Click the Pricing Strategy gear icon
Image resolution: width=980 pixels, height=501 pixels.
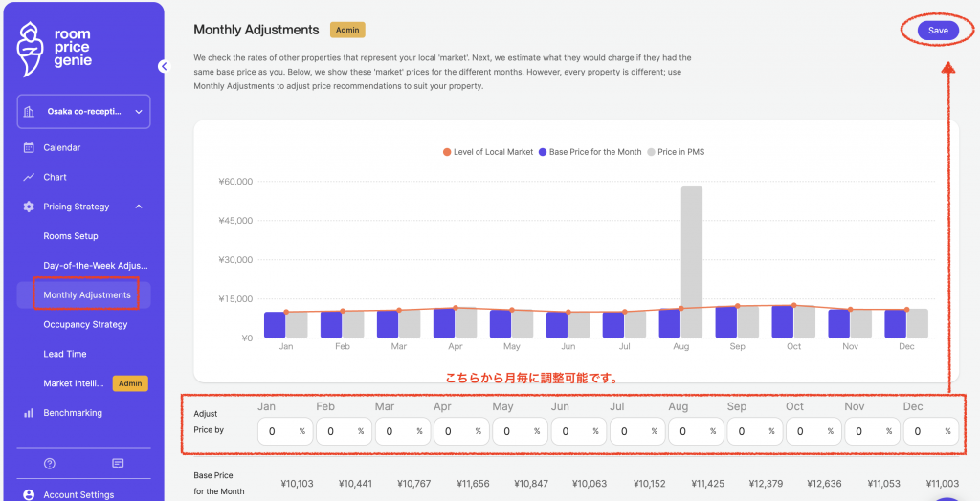(x=29, y=207)
